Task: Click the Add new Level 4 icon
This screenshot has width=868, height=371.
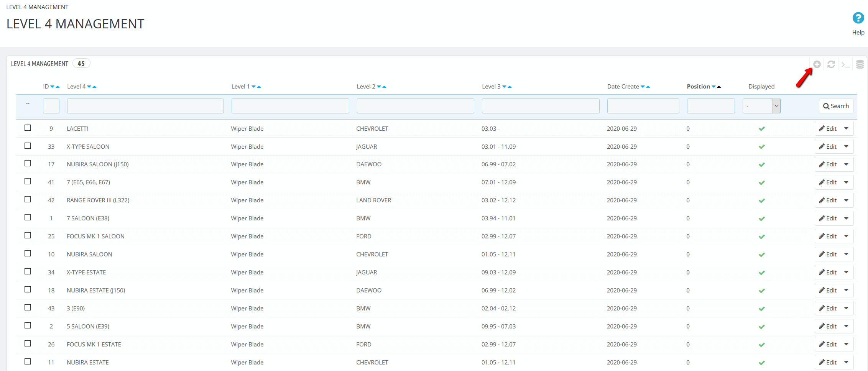Action: coord(817,64)
